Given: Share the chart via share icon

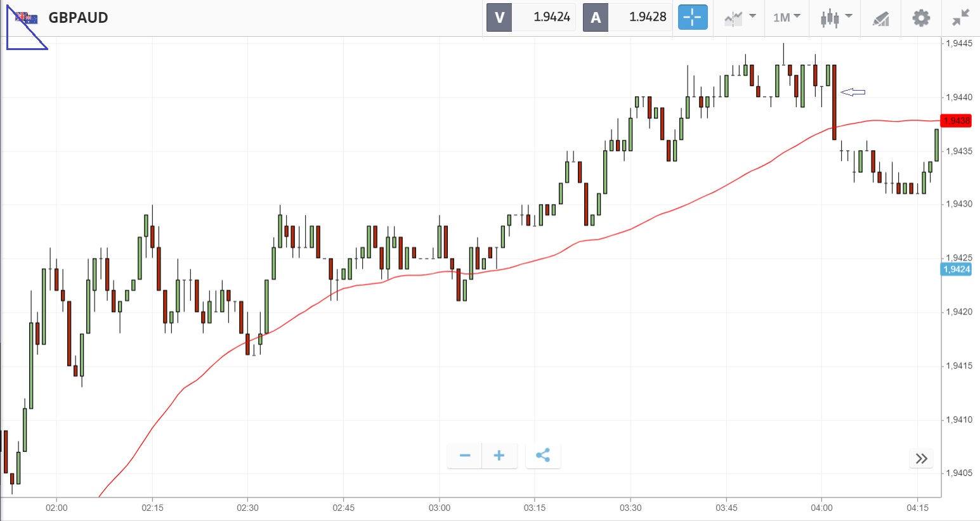Looking at the screenshot, I should pos(543,456).
